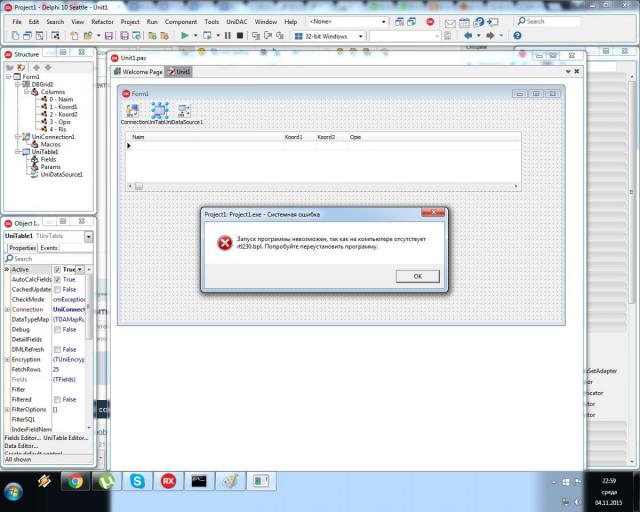Click the red stop-sign icon near layout box
This screenshot has width=640, height=512.
(430, 22)
